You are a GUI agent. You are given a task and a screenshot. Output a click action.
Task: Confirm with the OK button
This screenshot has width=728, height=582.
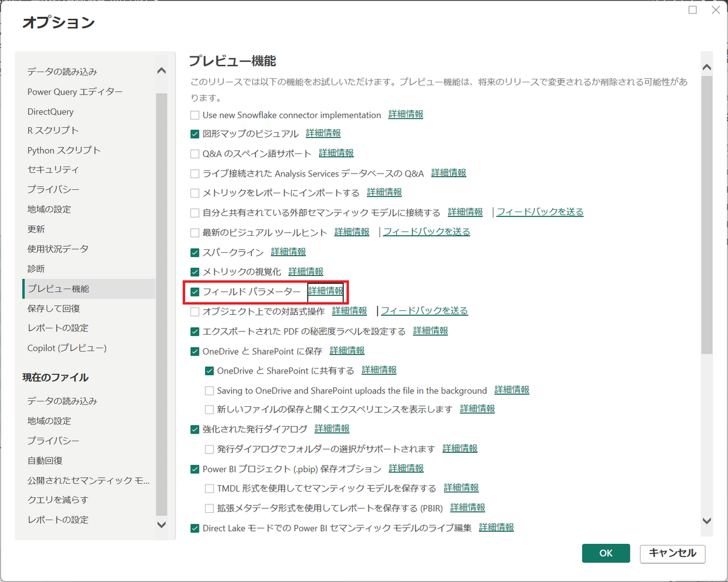(606, 553)
